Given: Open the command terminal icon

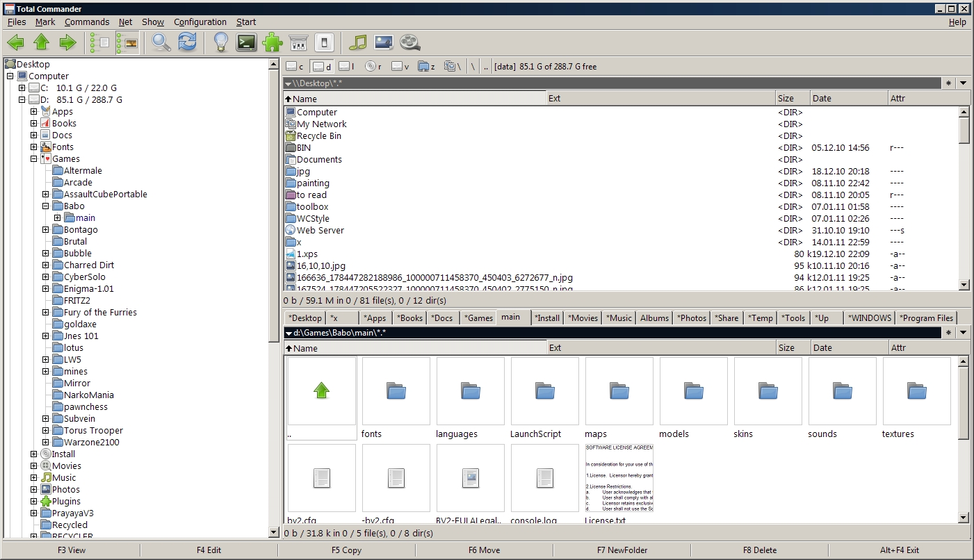Looking at the screenshot, I should [x=246, y=43].
